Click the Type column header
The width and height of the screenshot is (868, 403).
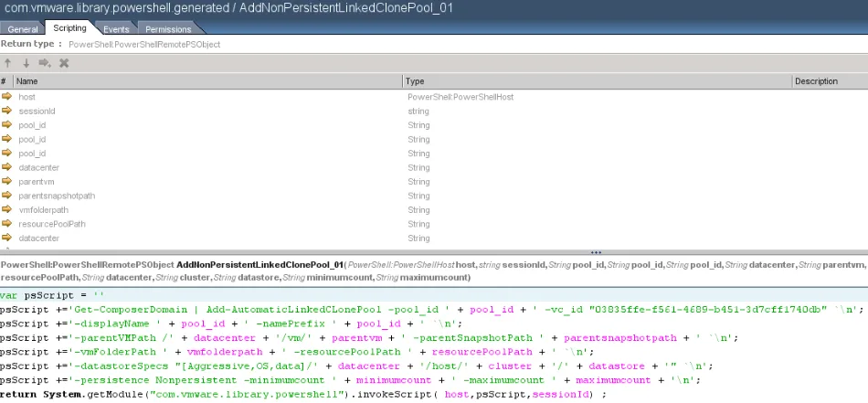point(598,80)
